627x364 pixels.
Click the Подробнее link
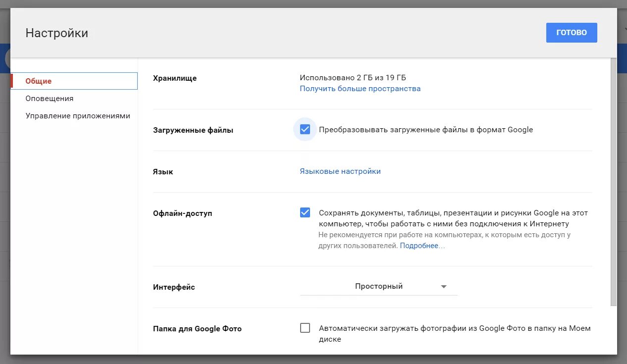tap(422, 246)
